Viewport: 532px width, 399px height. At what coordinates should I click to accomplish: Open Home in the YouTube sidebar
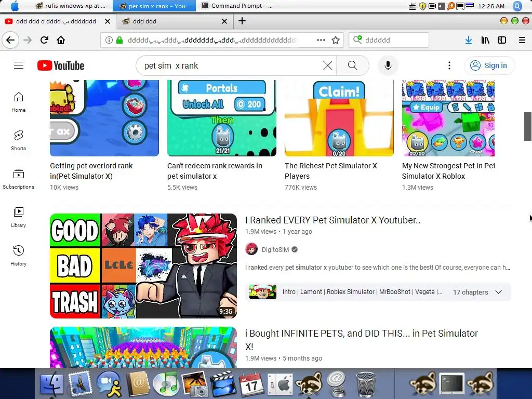[18, 102]
